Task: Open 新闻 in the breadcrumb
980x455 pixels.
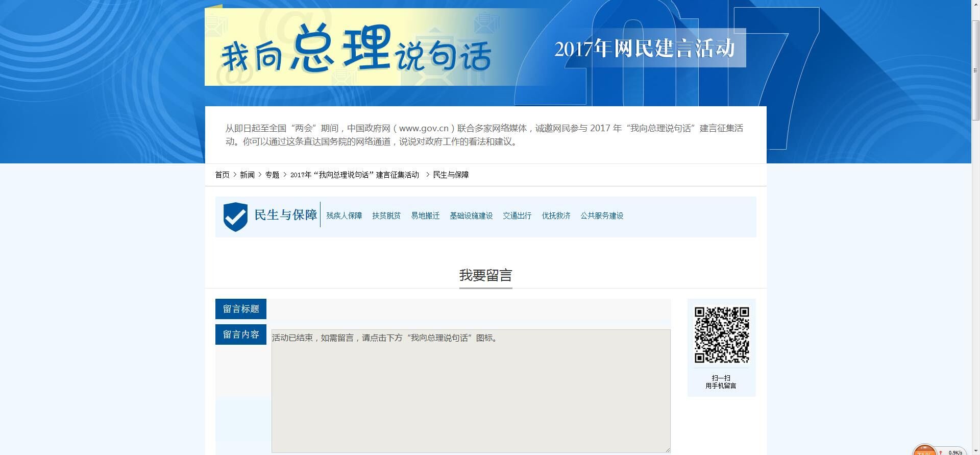Action: point(247,175)
